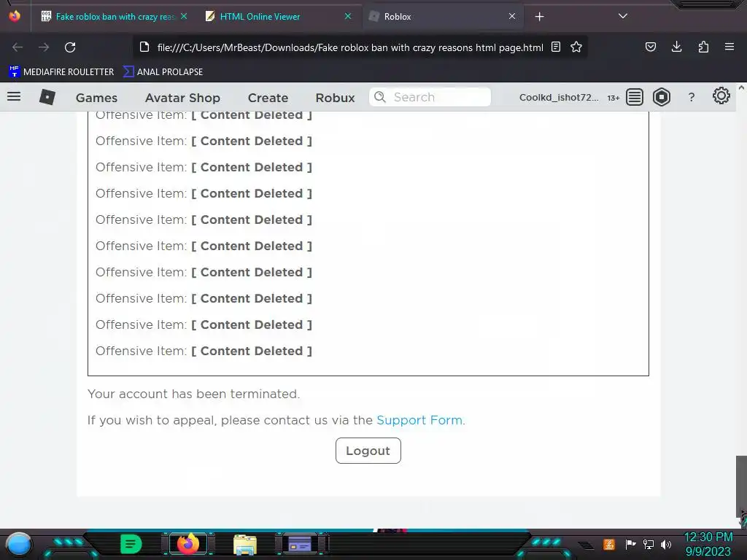Open Roblox hamburger navigation menu

click(14, 97)
